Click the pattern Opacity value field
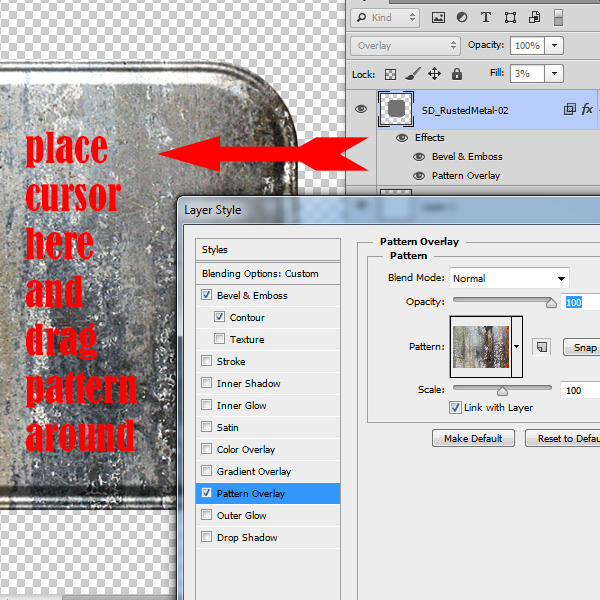The width and height of the screenshot is (600, 600). (x=580, y=302)
